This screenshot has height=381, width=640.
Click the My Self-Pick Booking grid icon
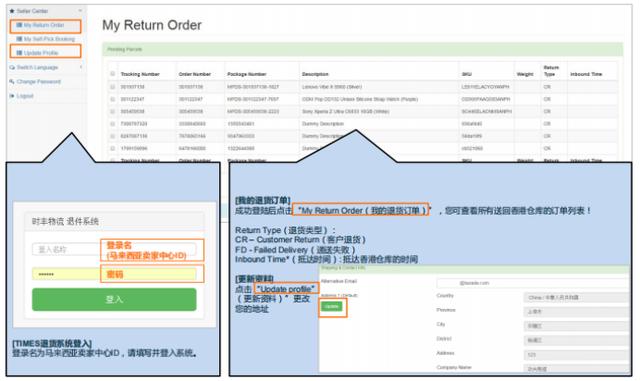point(19,39)
